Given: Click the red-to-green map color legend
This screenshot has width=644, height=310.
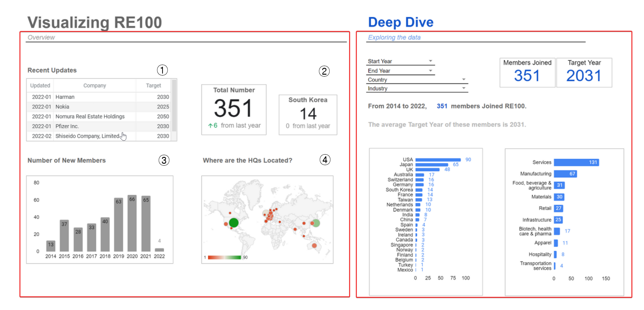Looking at the screenshot, I should pos(224,258).
